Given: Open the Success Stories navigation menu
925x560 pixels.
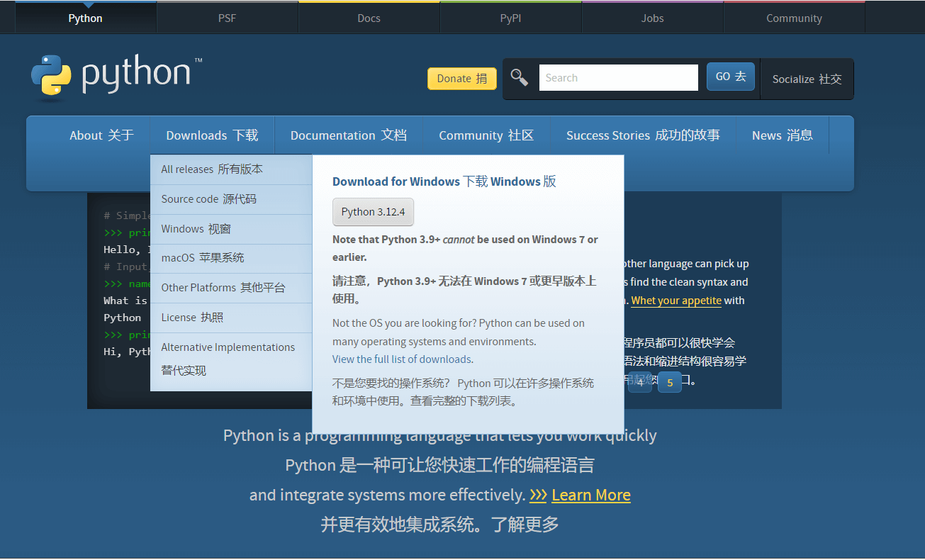Looking at the screenshot, I should pos(643,135).
